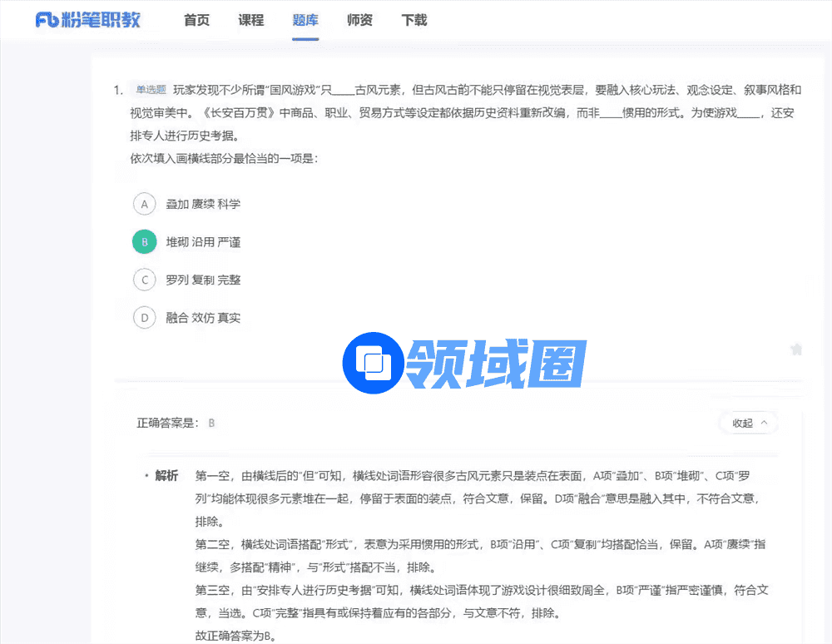Click the chevron arrow beside 收起

[765, 423]
